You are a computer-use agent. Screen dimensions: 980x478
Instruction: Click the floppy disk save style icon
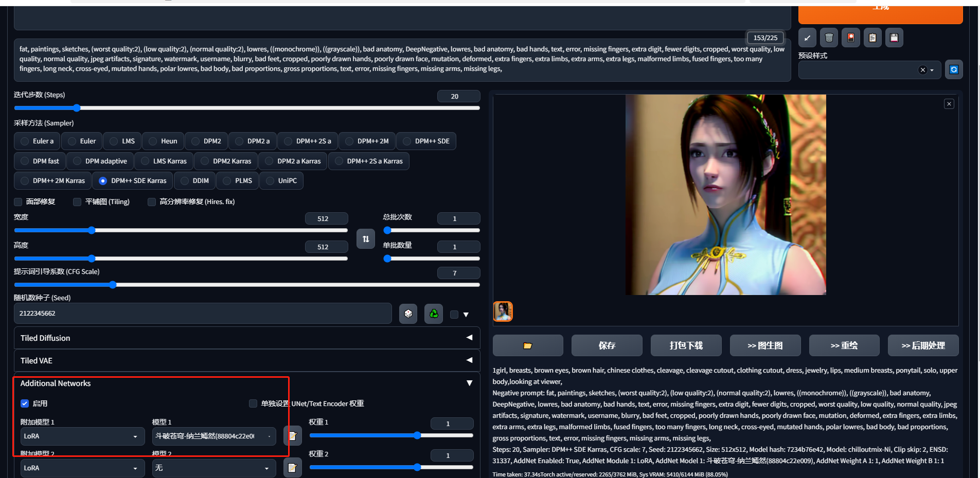[x=894, y=38]
